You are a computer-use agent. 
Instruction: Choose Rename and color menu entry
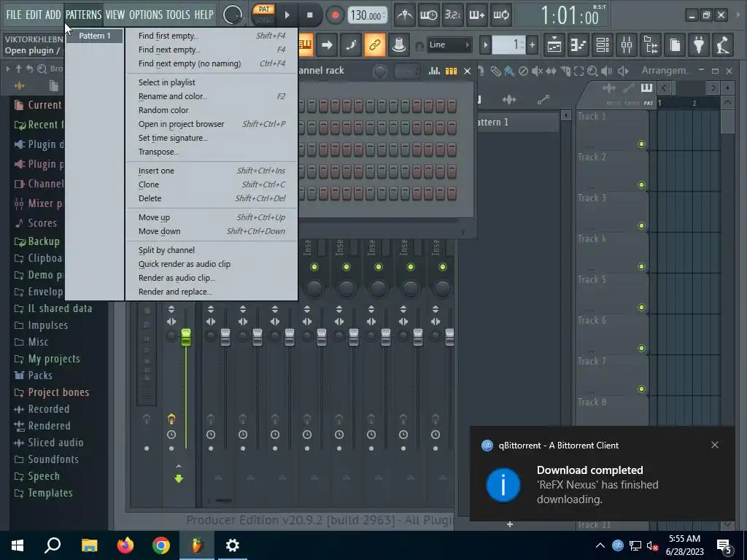pos(212,96)
